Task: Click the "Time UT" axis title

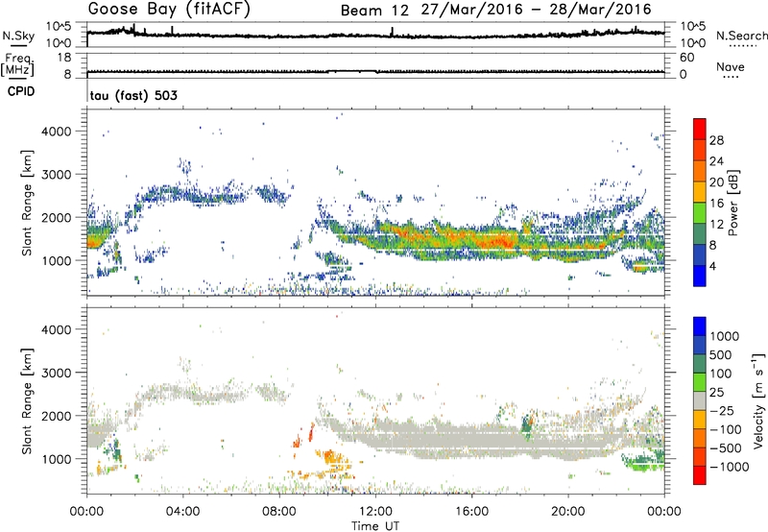Action: click(x=375, y=526)
